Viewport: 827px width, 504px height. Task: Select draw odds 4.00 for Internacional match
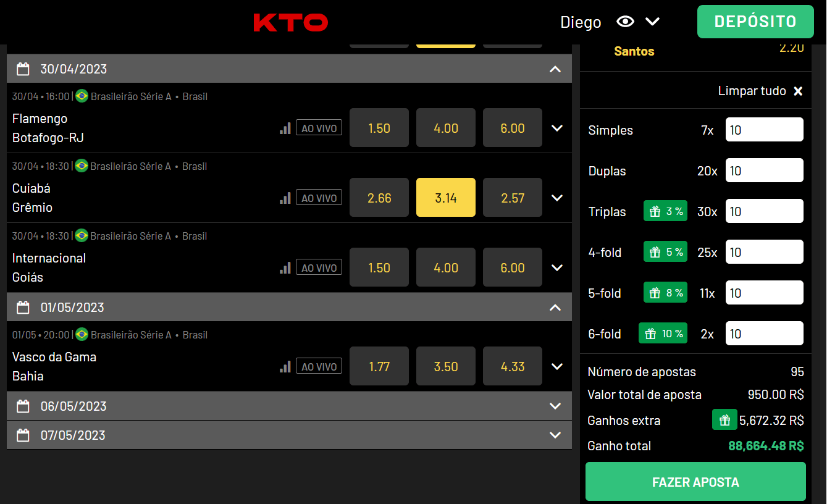[446, 267]
